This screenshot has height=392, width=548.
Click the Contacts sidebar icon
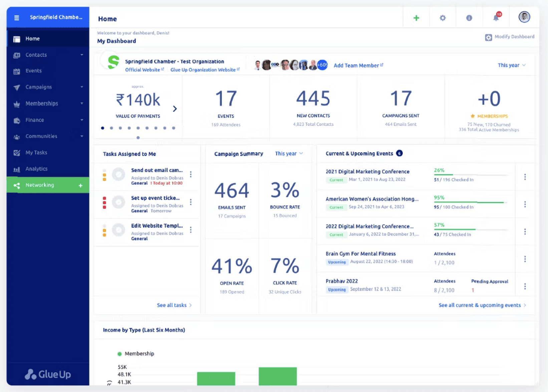coord(17,55)
